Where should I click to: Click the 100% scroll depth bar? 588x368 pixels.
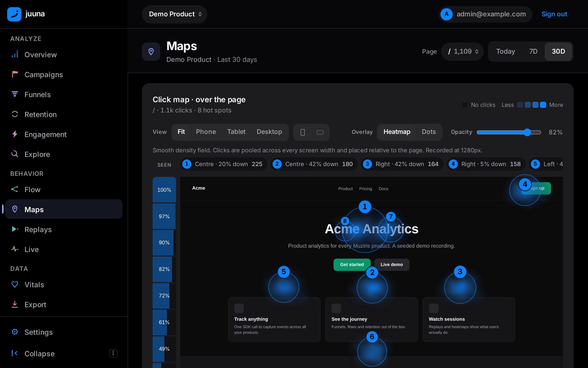(164, 190)
